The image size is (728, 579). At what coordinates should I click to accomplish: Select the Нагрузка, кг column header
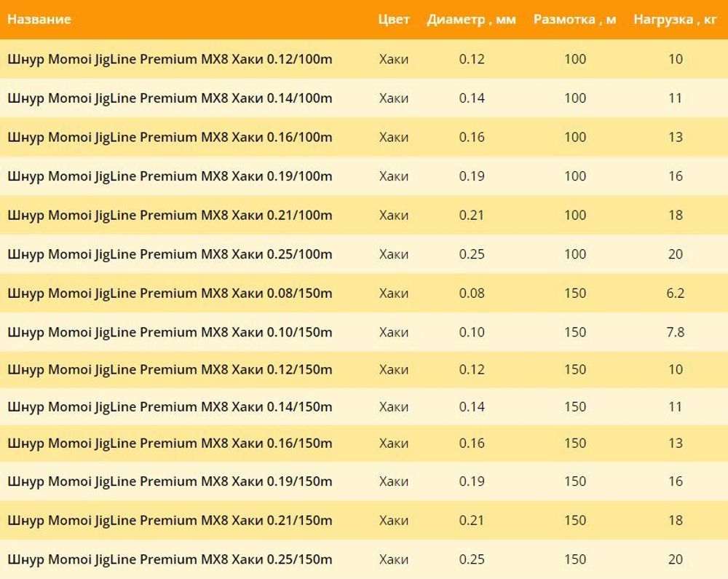(x=675, y=20)
